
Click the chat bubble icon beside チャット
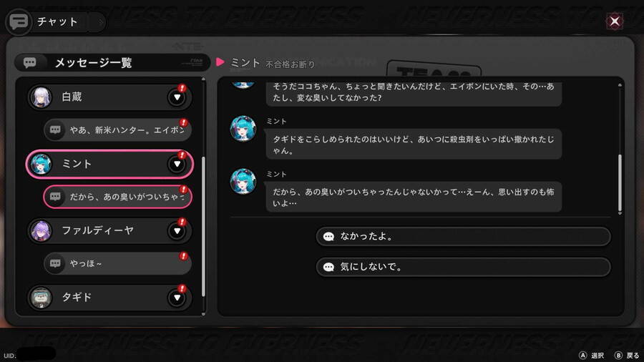pyautogui.click(x=19, y=21)
